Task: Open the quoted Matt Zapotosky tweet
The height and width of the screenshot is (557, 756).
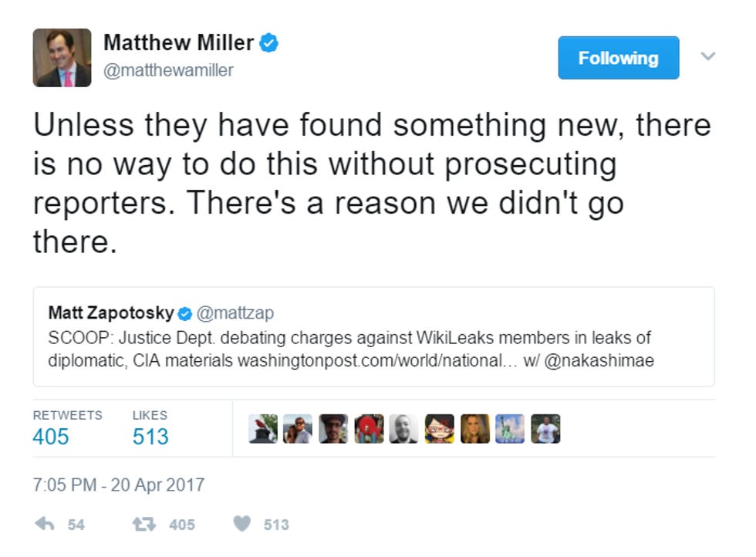Action: pos(373,336)
